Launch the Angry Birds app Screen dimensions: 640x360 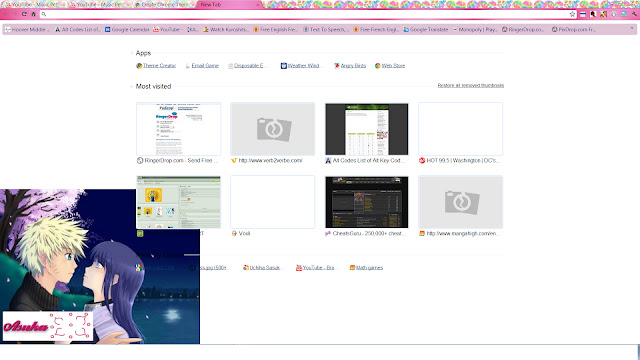pos(350,66)
